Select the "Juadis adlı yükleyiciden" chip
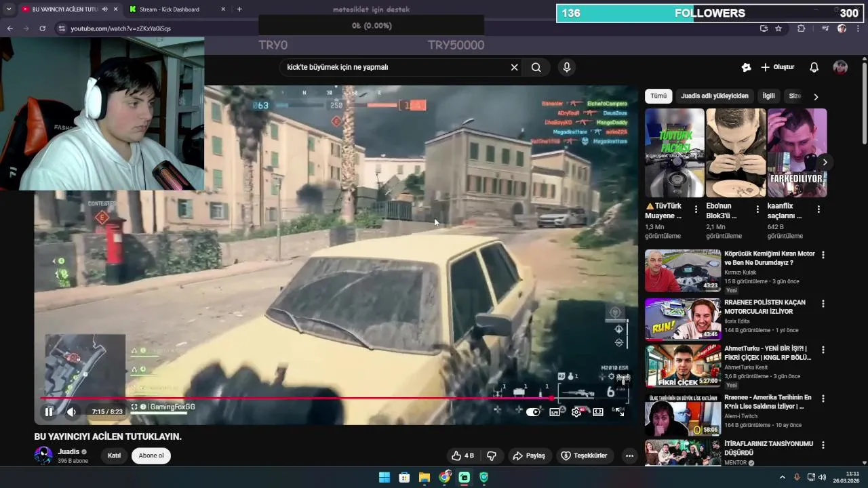This screenshot has width=868, height=488. pyautogui.click(x=715, y=96)
